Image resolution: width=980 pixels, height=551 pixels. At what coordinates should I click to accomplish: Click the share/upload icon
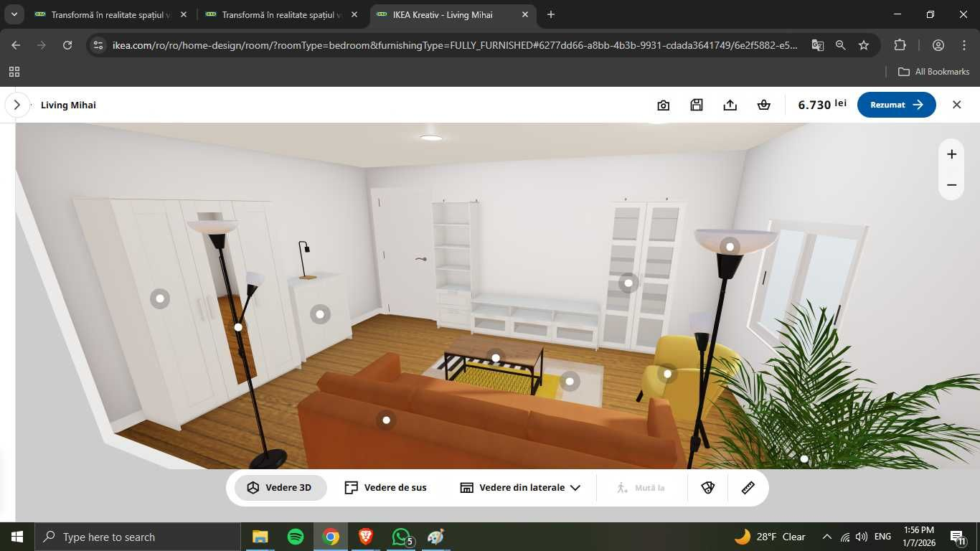730,105
